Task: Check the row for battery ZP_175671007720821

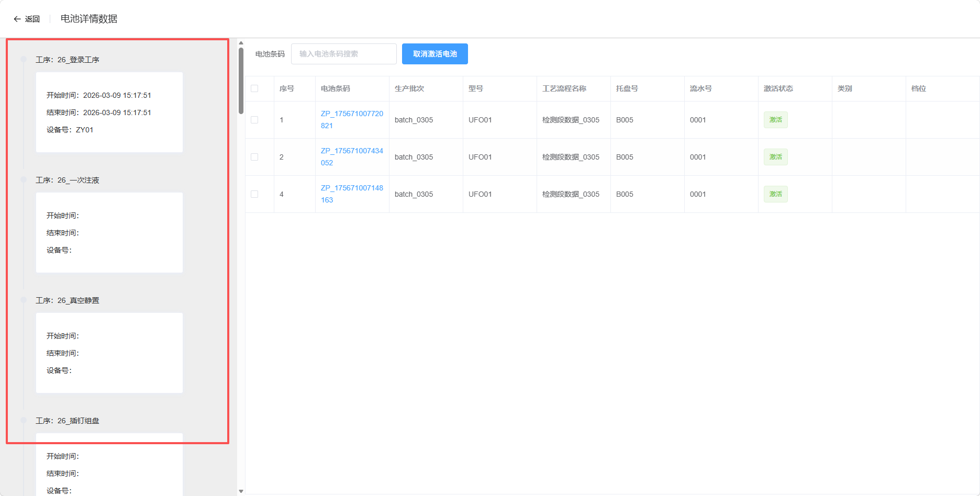Action: [x=254, y=120]
